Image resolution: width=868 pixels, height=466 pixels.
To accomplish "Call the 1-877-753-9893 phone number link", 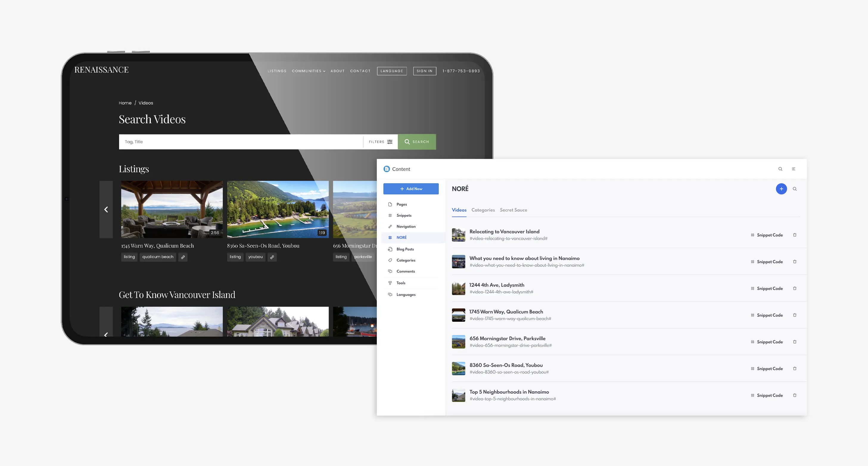I will click(x=461, y=71).
